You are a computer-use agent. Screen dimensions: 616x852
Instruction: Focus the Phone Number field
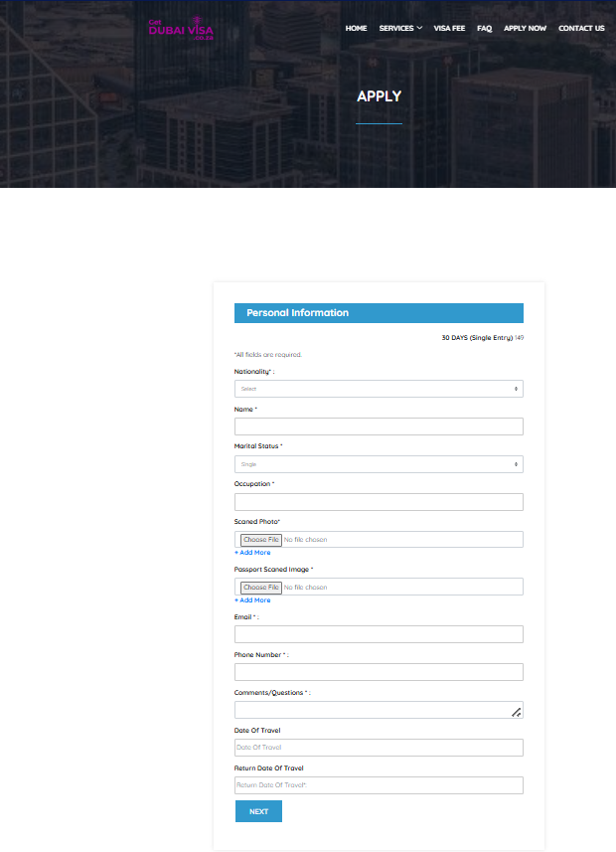point(379,672)
